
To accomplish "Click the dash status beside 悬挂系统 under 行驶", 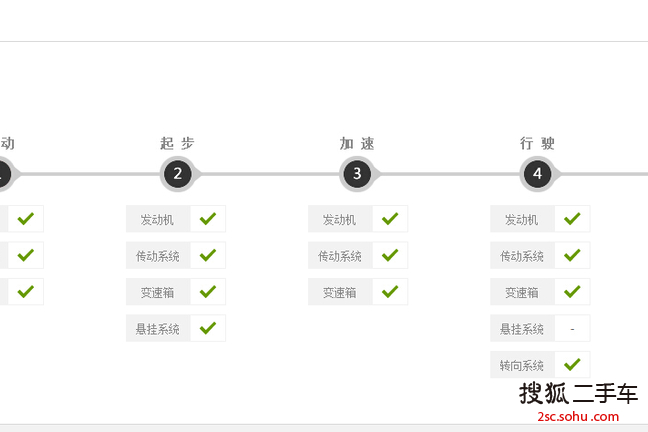I will [572, 329].
